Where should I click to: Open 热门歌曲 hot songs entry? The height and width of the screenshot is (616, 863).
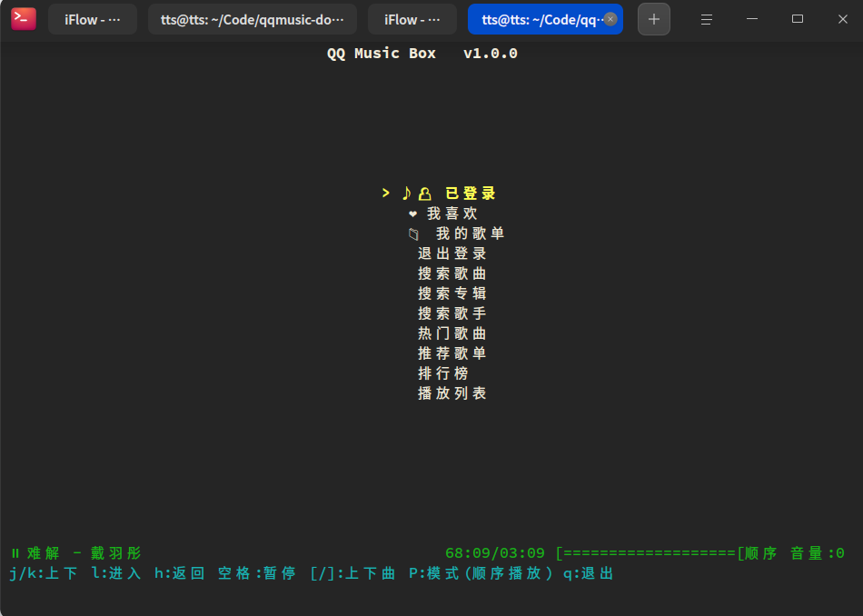[x=451, y=333]
